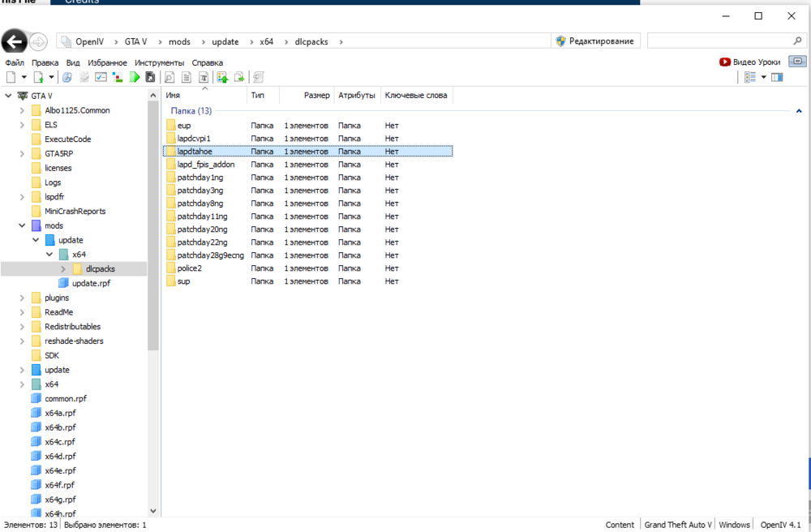
Task: Open the file search magnifier on the toolbar
Action: [169, 76]
